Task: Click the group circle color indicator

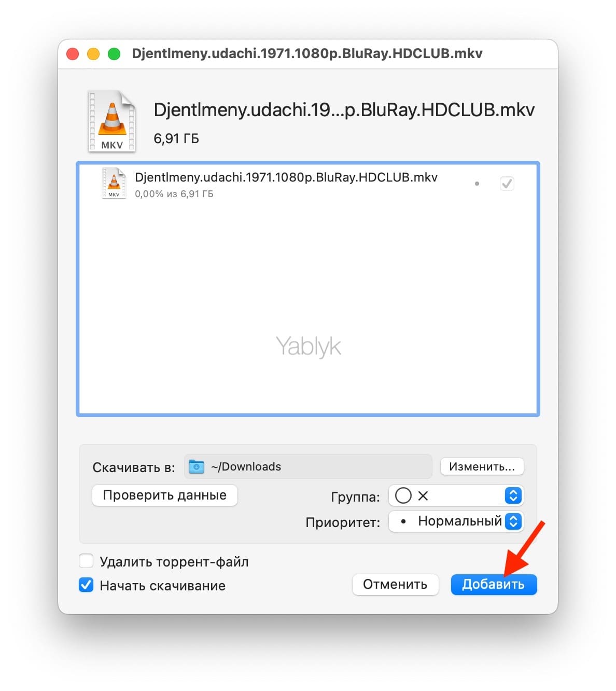Action: click(403, 495)
